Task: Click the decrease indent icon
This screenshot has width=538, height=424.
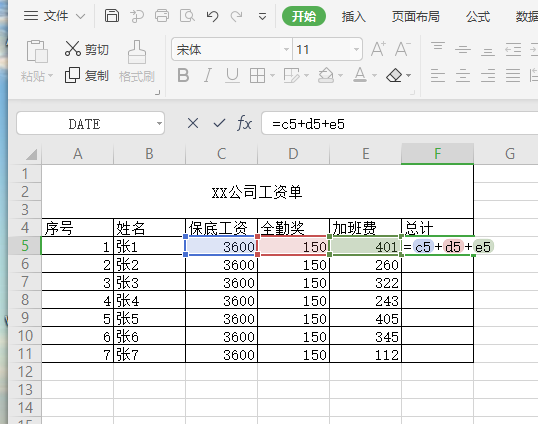Action: coord(513,49)
